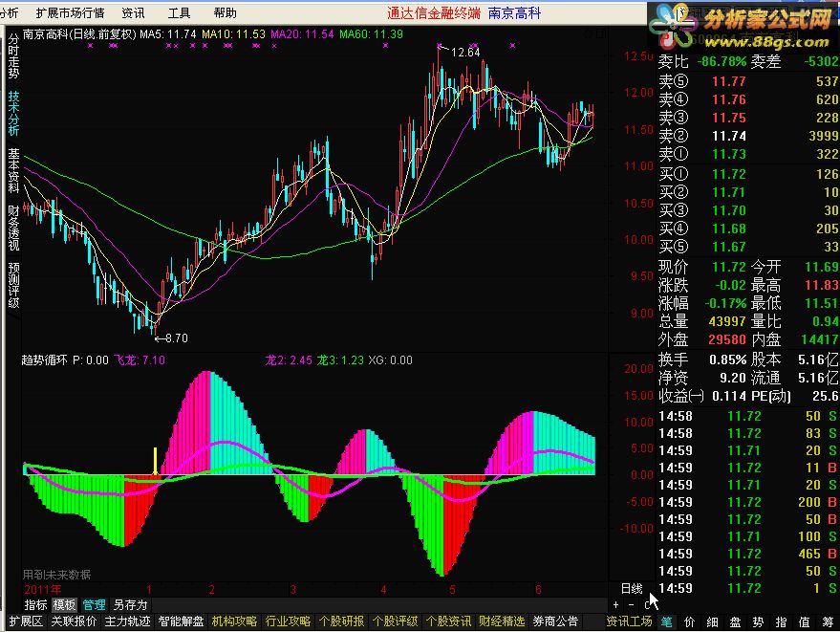Image resolution: width=840 pixels, height=632 pixels.
Task: Click the yellow signal bar in the indicator
Action: coord(156,461)
